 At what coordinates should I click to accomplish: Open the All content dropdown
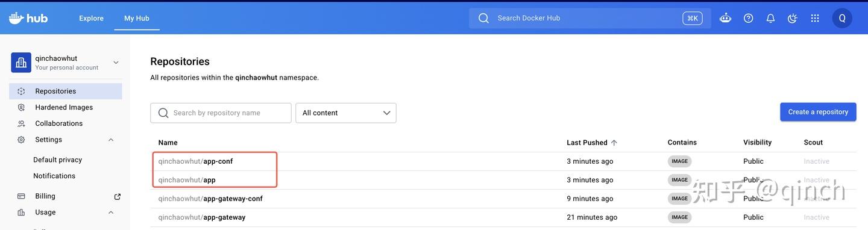tap(346, 113)
